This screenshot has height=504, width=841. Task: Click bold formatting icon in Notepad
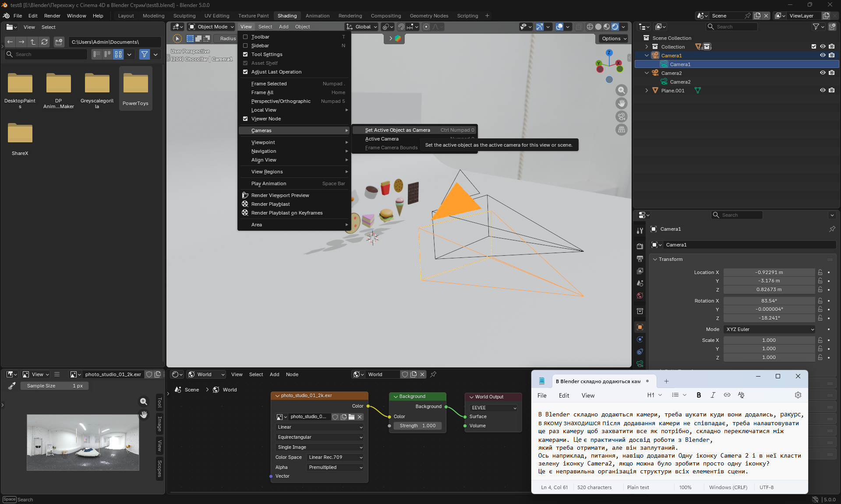(x=699, y=395)
